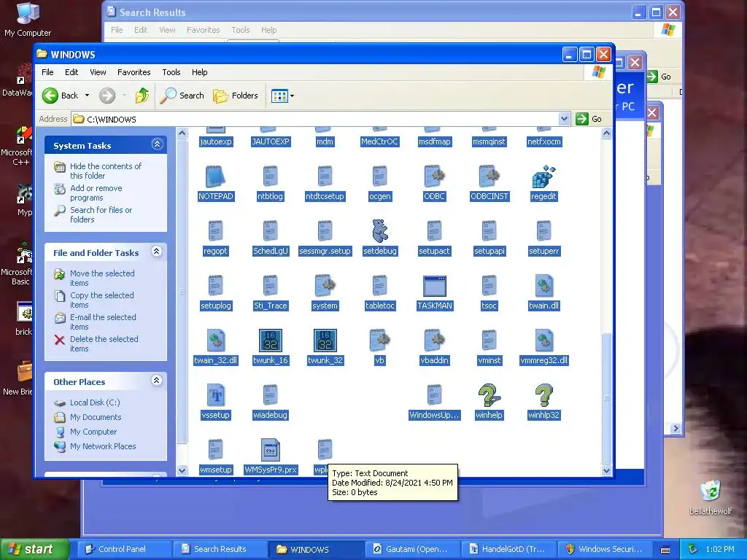Open the Help menu in WINDOWS window

[200, 72]
